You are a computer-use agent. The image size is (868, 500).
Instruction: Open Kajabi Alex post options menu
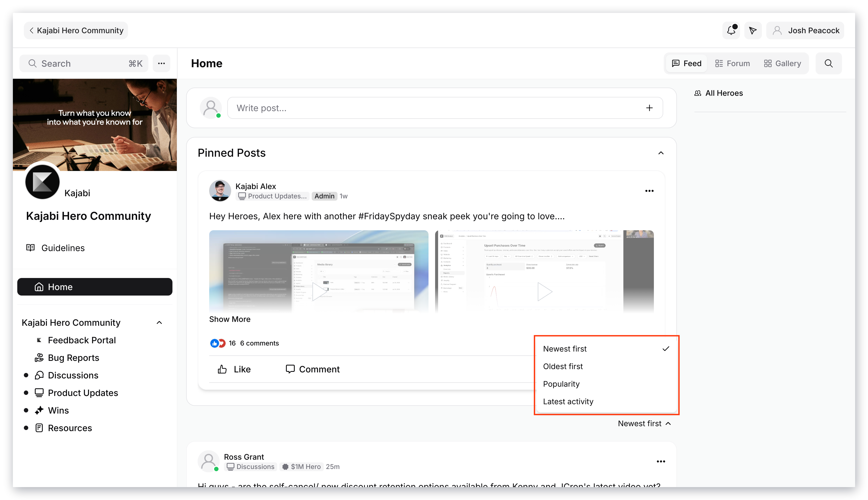tap(649, 191)
